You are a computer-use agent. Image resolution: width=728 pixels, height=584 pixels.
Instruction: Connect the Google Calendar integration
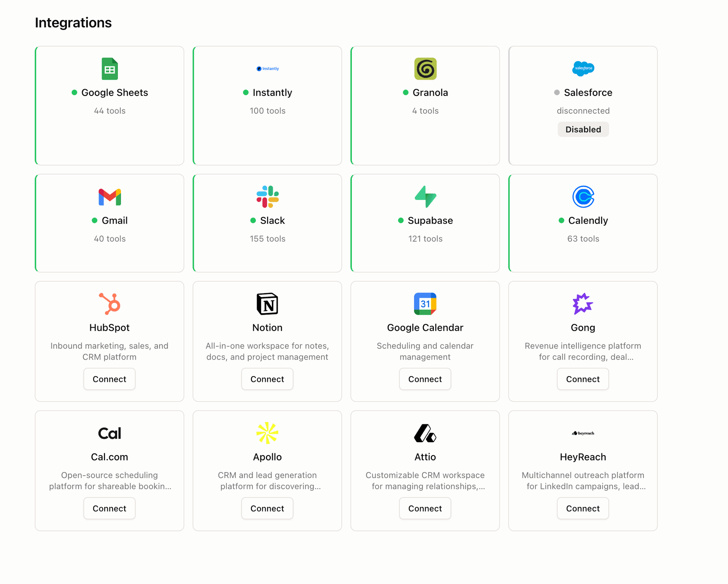pyautogui.click(x=425, y=379)
